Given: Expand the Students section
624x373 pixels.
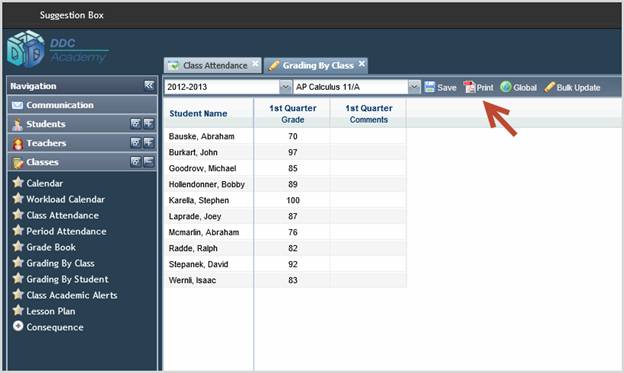Looking at the screenshot, I should click(x=148, y=123).
